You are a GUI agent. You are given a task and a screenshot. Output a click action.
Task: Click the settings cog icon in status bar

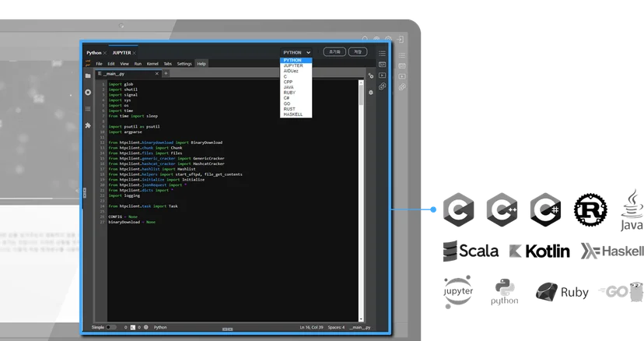coord(145,328)
